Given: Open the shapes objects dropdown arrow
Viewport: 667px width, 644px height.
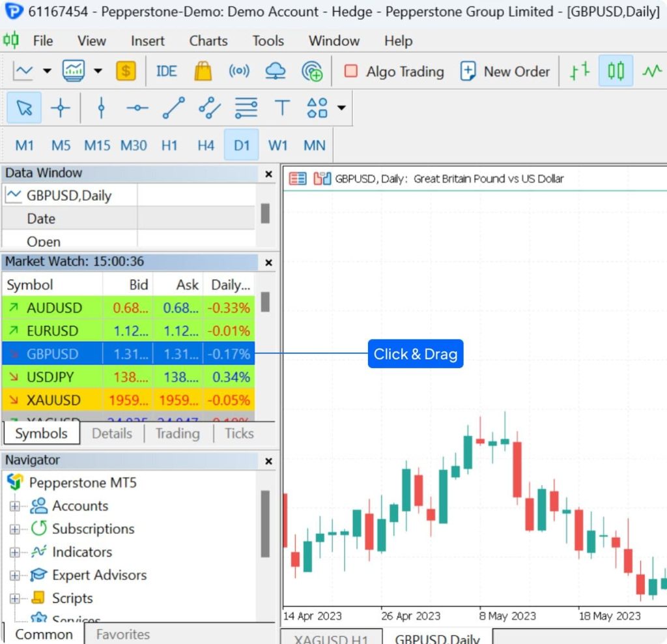Looking at the screenshot, I should 341,108.
